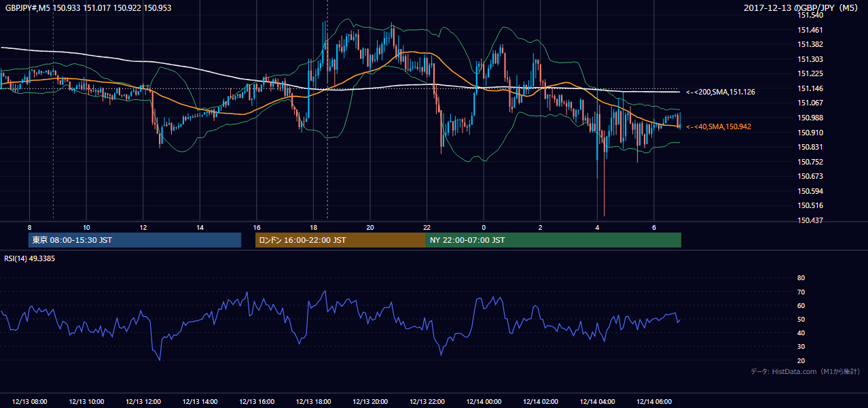Click the RSI(14) 49.3385 indicator label
Viewport: 868px width, 408px height.
pyautogui.click(x=30, y=258)
